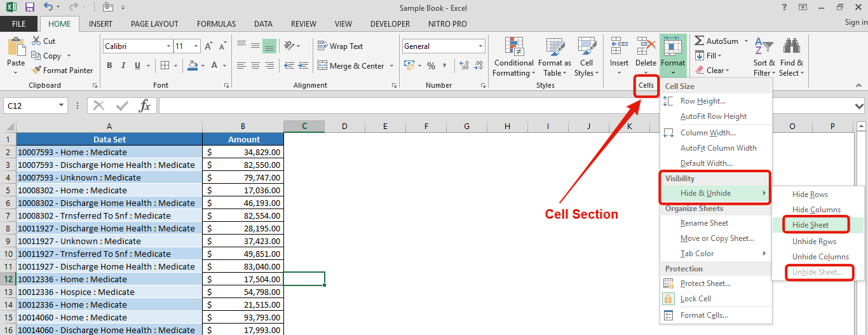Click Sign in link
The width and height of the screenshot is (868, 335).
coord(855,22)
